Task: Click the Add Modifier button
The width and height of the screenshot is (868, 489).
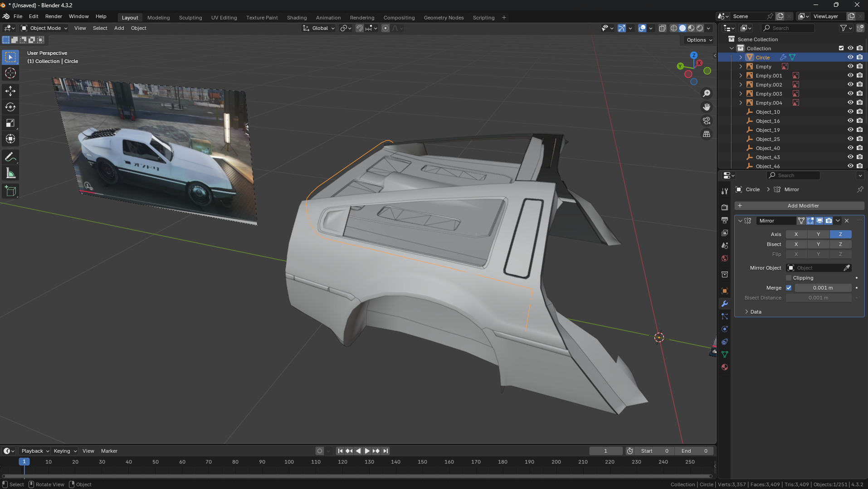Action: (799, 206)
